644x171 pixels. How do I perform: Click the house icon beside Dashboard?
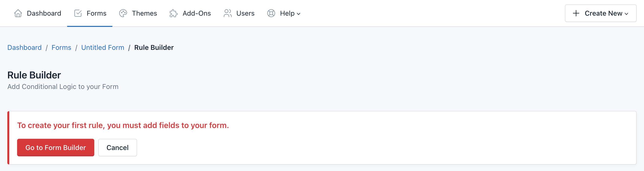[x=18, y=13]
